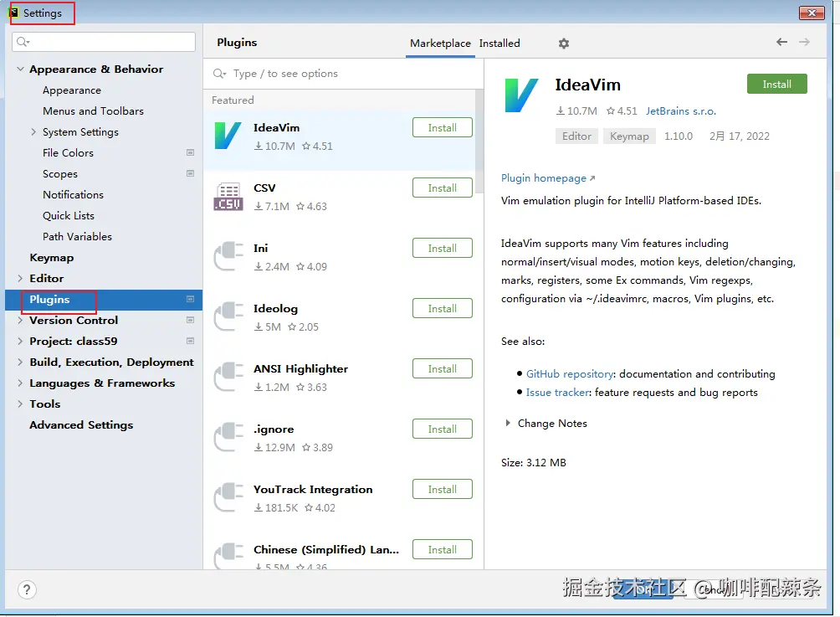840x617 pixels.
Task: Open the plugins gear settings menu
Action: pos(564,44)
